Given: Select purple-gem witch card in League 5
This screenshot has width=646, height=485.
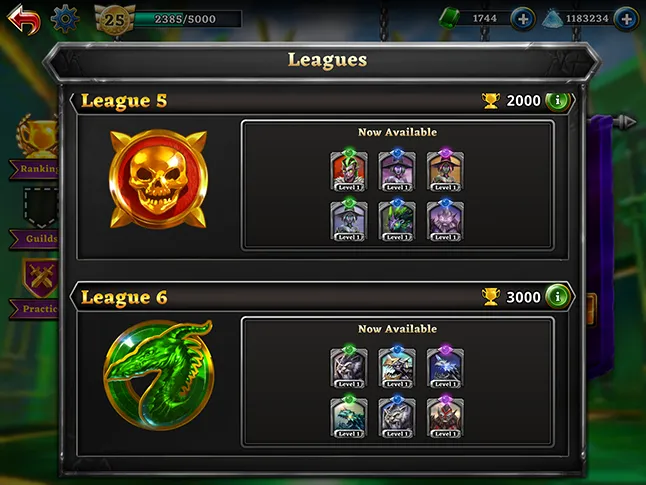Looking at the screenshot, I should click(x=445, y=170).
